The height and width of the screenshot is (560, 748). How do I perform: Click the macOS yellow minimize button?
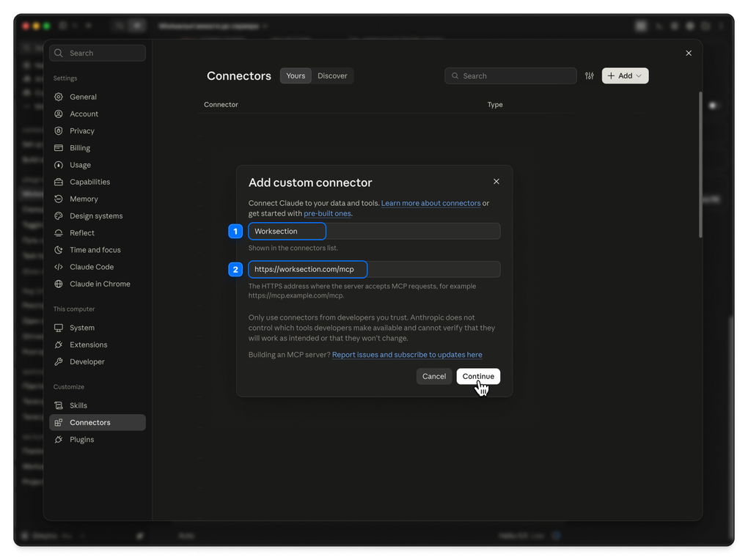(x=36, y=26)
